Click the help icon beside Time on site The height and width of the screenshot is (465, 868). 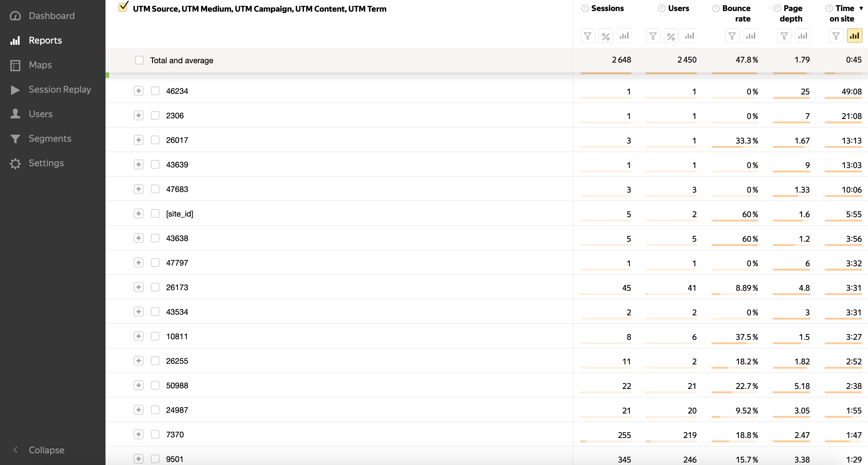tap(829, 8)
